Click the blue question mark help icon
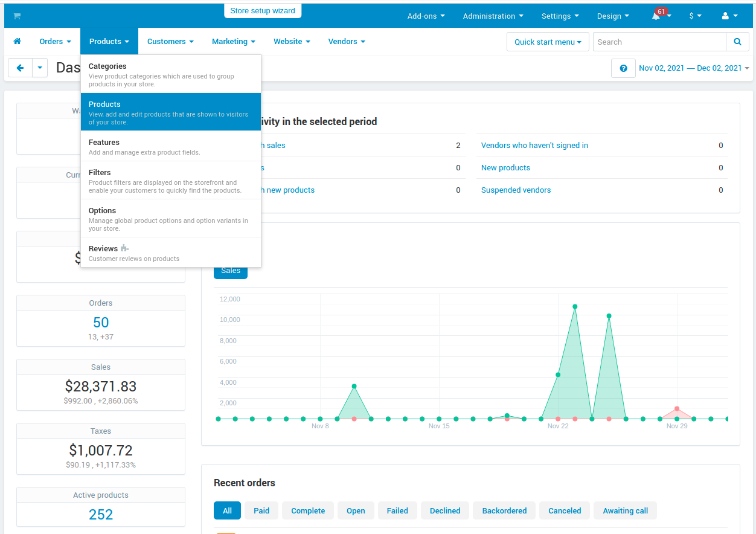This screenshot has height=534, width=756. [x=623, y=68]
